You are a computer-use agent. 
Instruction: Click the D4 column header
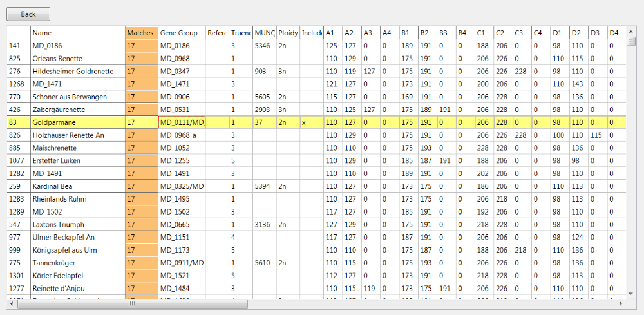[x=614, y=32]
